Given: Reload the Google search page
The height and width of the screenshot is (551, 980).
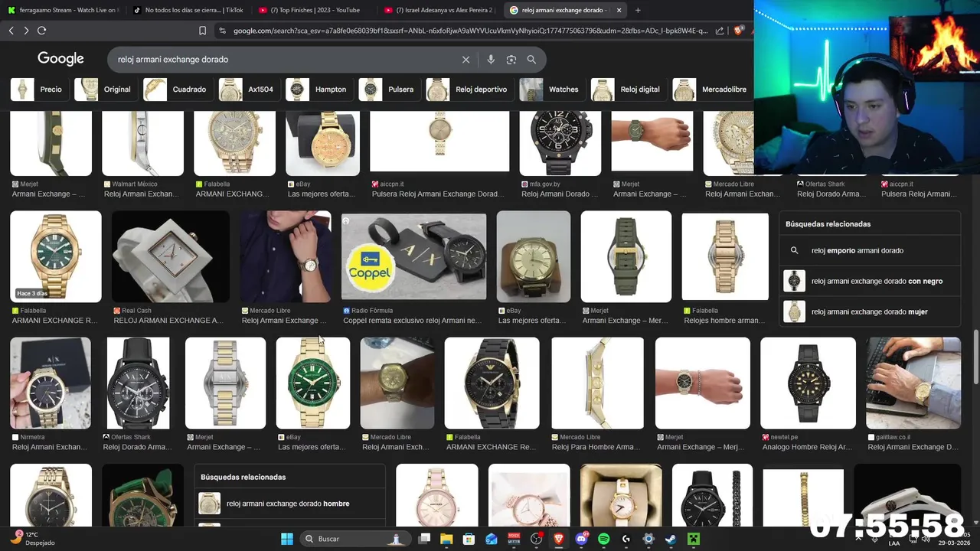Looking at the screenshot, I should pyautogui.click(x=41, y=31).
